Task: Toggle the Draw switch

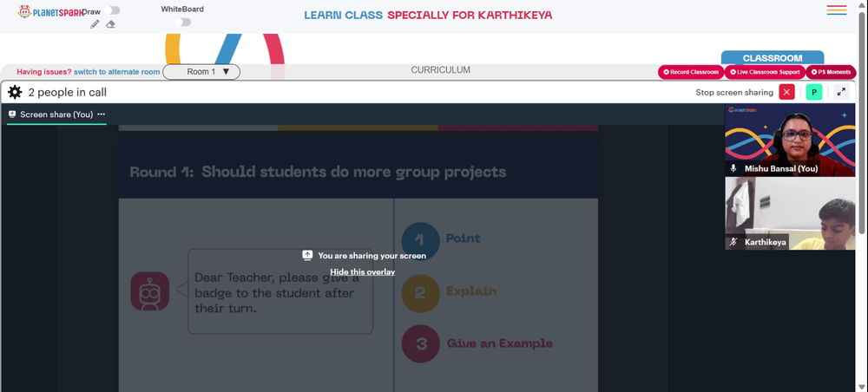Action: pos(112,10)
